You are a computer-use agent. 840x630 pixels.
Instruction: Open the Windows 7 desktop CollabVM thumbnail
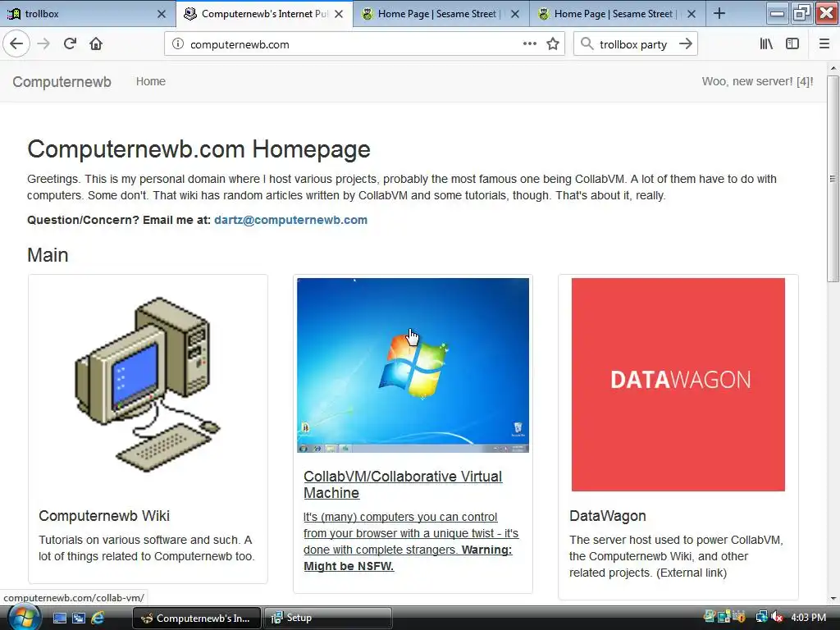coord(413,365)
